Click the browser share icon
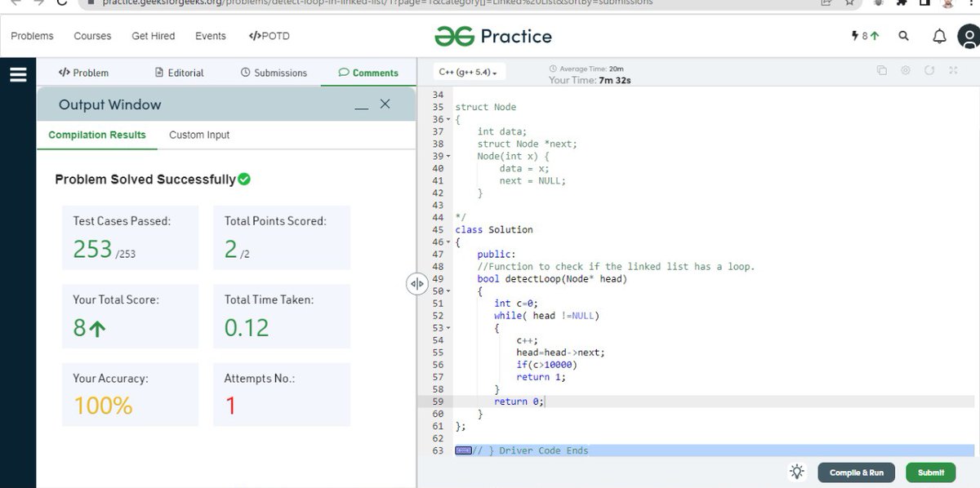The height and width of the screenshot is (488, 980). pyautogui.click(x=826, y=2)
